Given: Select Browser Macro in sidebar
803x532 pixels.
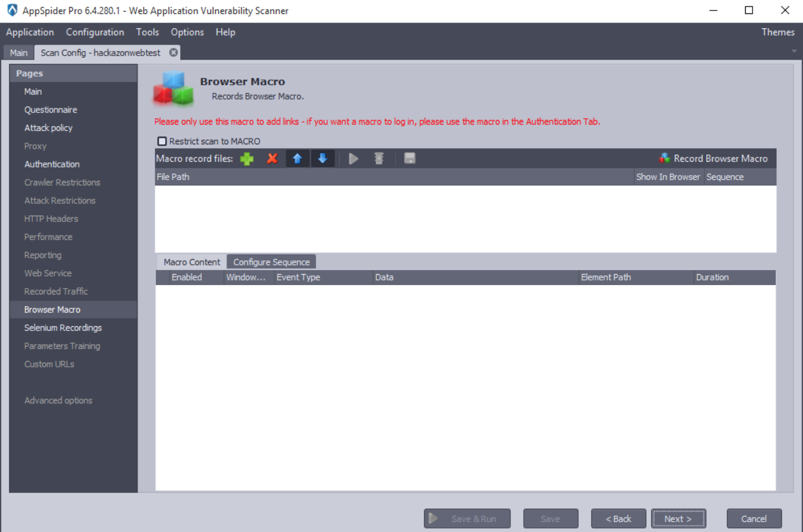Looking at the screenshot, I should click(74, 309).
